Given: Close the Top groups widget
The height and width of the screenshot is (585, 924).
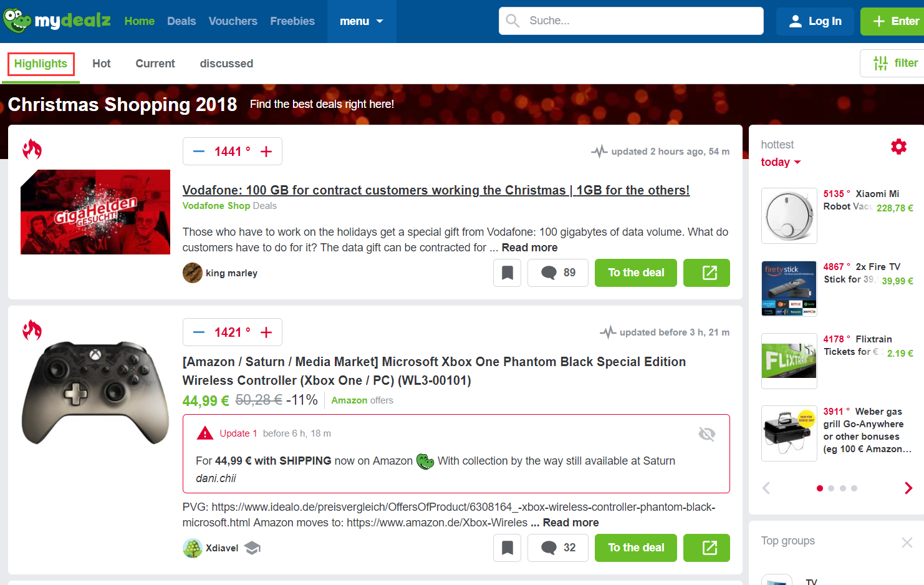Looking at the screenshot, I should [x=907, y=543].
